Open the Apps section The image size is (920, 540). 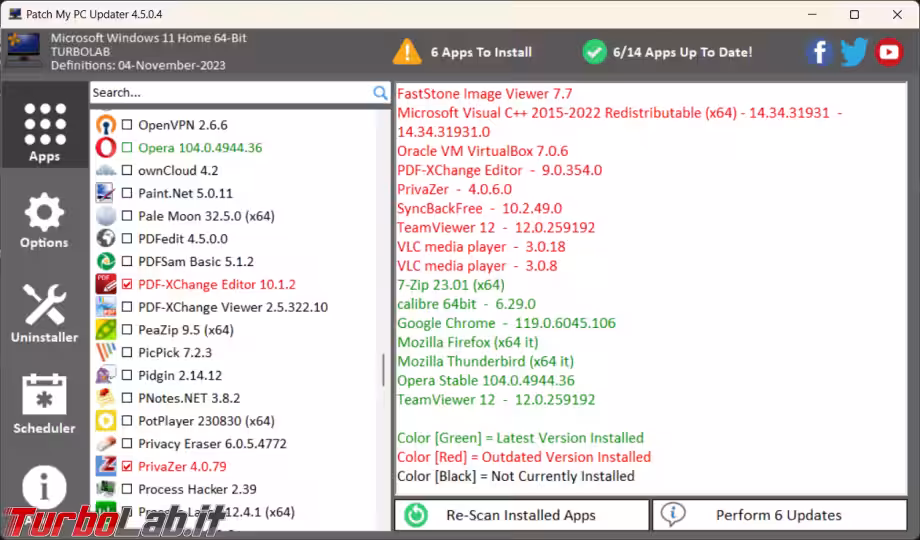click(44, 131)
